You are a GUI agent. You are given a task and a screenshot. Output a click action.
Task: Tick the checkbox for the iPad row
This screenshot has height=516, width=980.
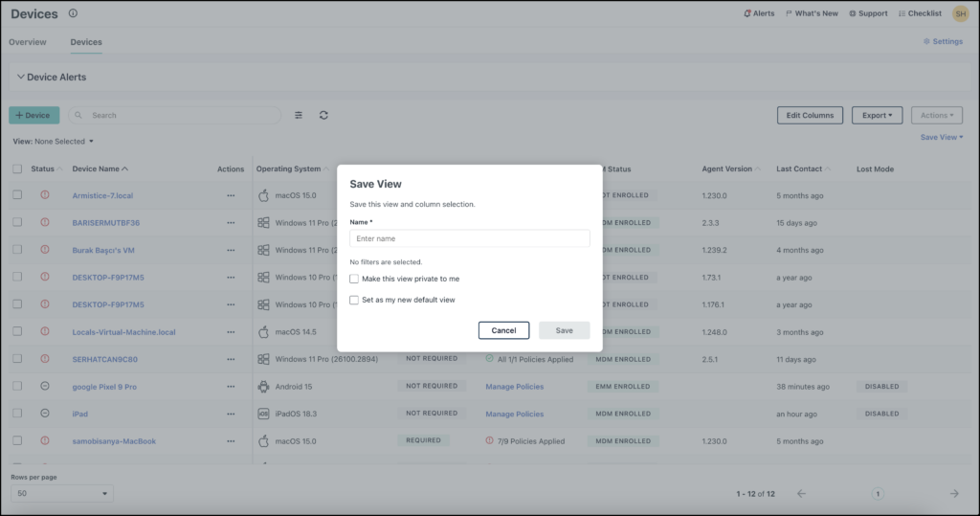tap(17, 414)
